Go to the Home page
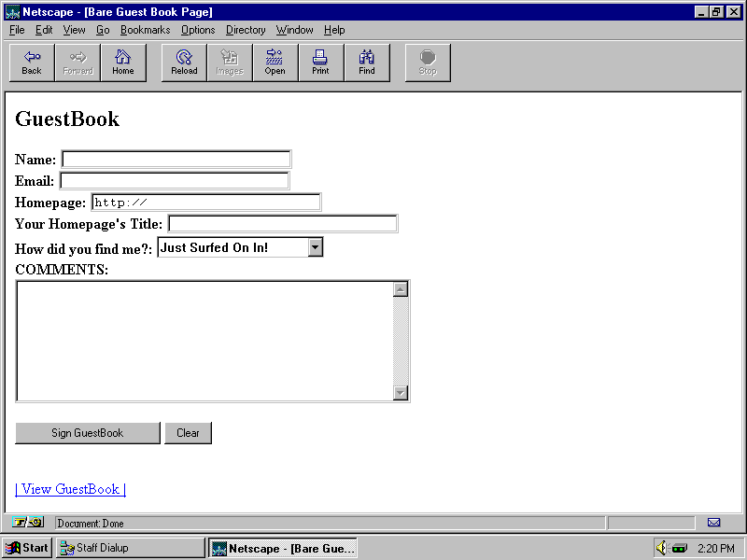Image resolution: width=747 pixels, height=560 pixels. pos(123,63)
